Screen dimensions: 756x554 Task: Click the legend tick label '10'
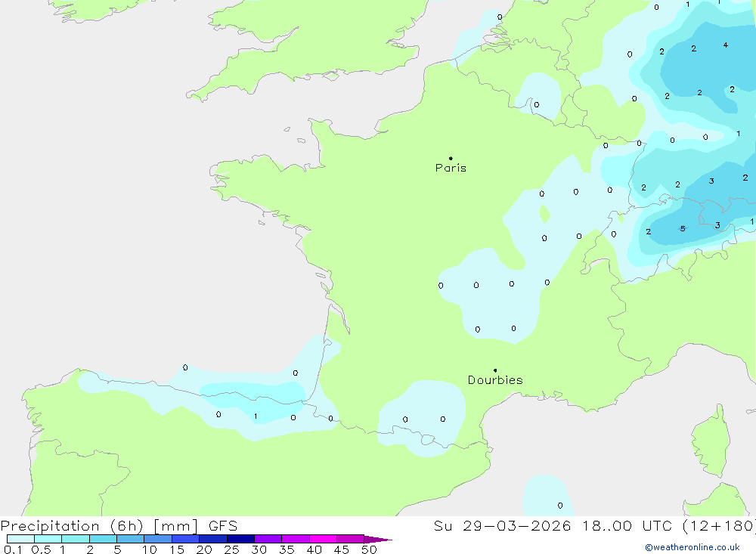click(150, 549)
